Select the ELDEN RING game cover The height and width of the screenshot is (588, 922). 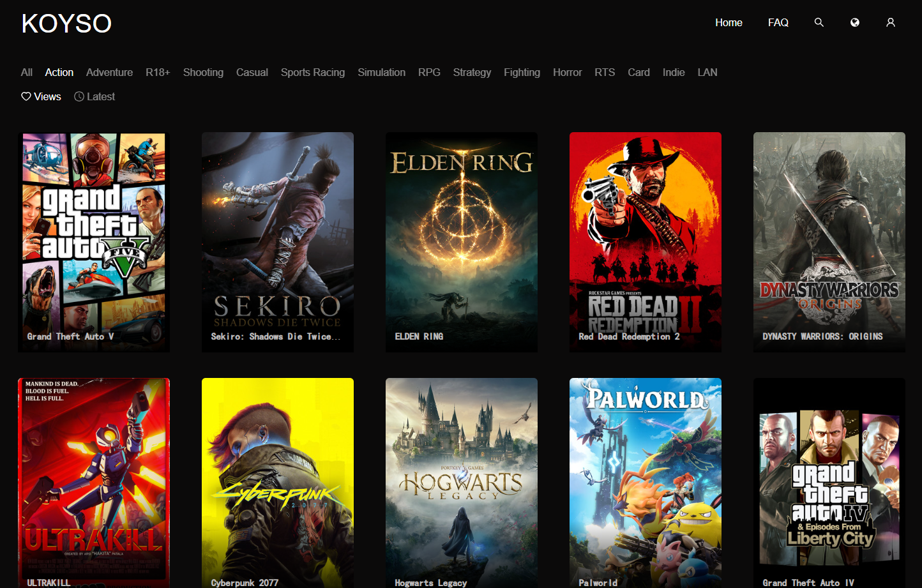462,241
